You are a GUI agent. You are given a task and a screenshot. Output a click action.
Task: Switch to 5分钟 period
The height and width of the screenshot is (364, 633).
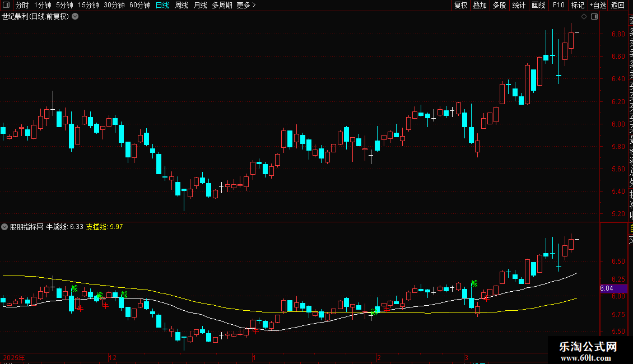click(64, 5)
